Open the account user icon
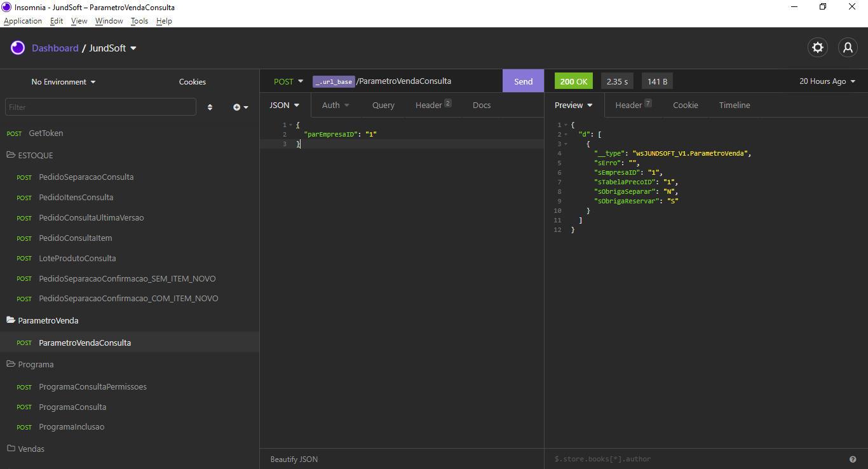The image size is (868, 469). click(x=848, y=48)
